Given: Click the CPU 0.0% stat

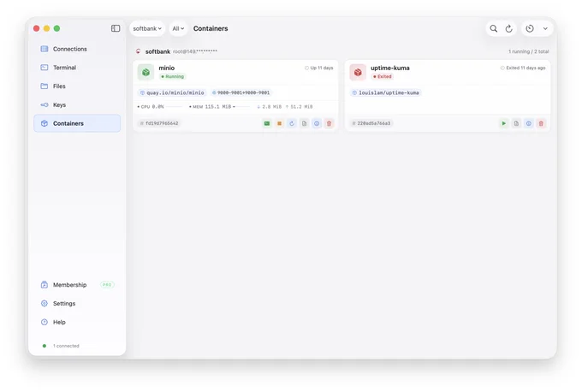Looking at the screenshot, I should pyautogui.click(x=151, y=106).
